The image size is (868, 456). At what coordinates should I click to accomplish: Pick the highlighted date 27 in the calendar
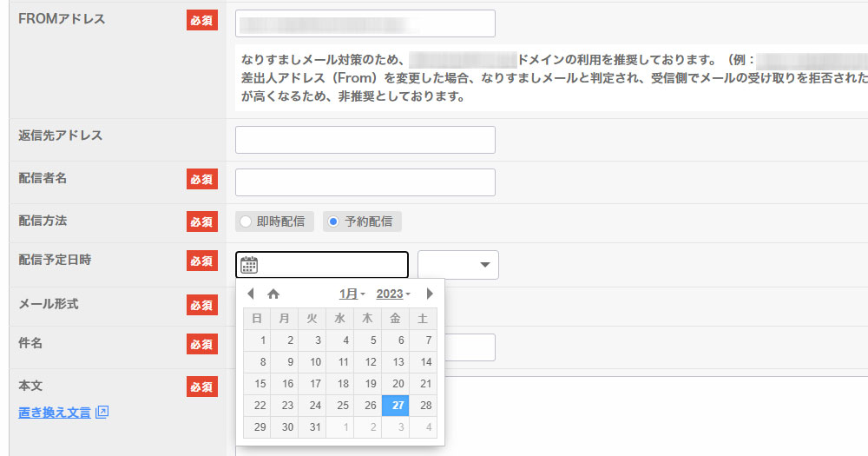398,406
